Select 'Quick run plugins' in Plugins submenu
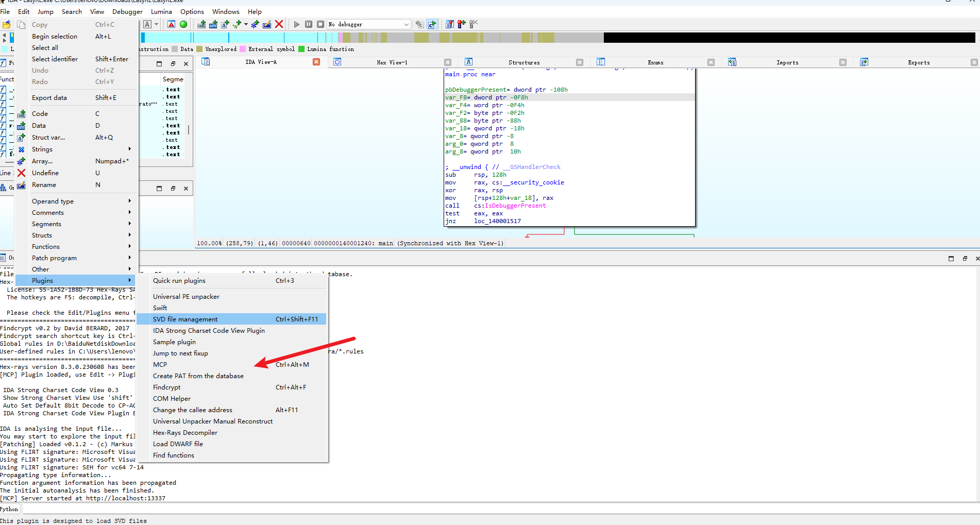This screenshot has width=980, height=525. [232, 281]
